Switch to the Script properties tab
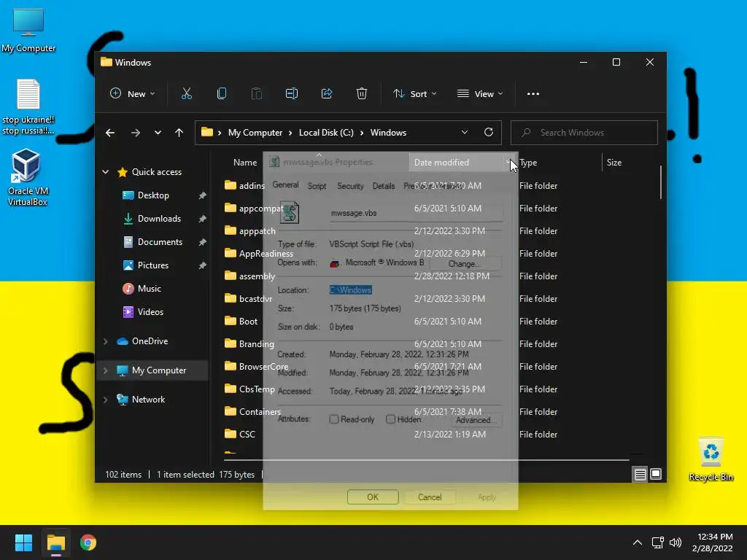The image size is (747, 560). click(x=317, y=186)
